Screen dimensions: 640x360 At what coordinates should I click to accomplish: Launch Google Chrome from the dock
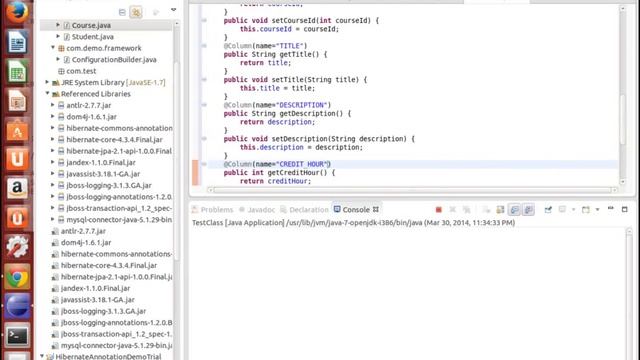[x=17, y=277]
